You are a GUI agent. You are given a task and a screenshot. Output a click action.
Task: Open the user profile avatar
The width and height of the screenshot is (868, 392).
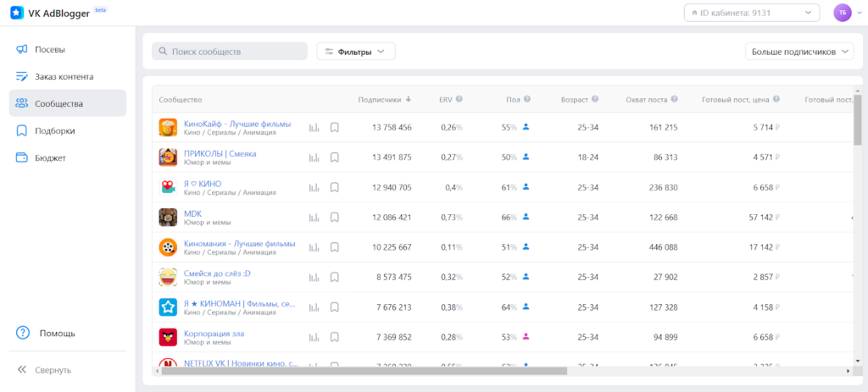(x=842, y=13)
